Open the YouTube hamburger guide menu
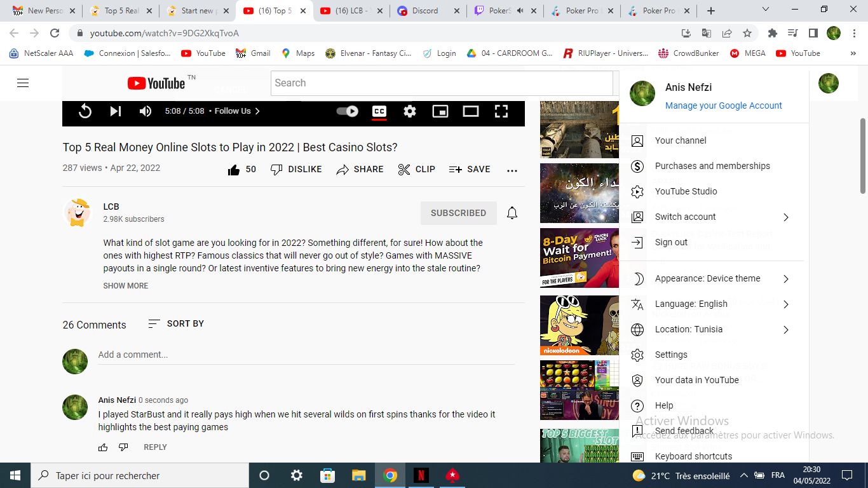This screenshot has height=488, width=868. (x=23, y=83)
